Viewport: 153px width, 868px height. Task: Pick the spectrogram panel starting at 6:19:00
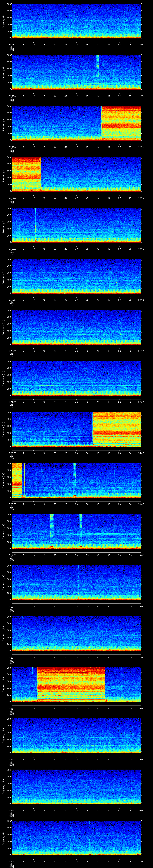coord(77,276)
